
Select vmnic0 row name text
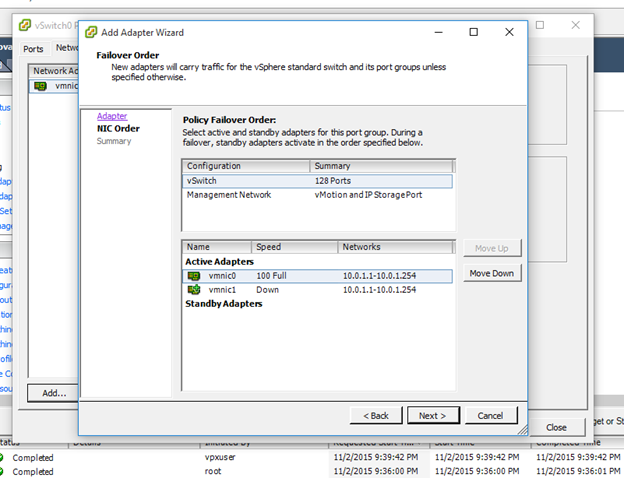(222, 276)
